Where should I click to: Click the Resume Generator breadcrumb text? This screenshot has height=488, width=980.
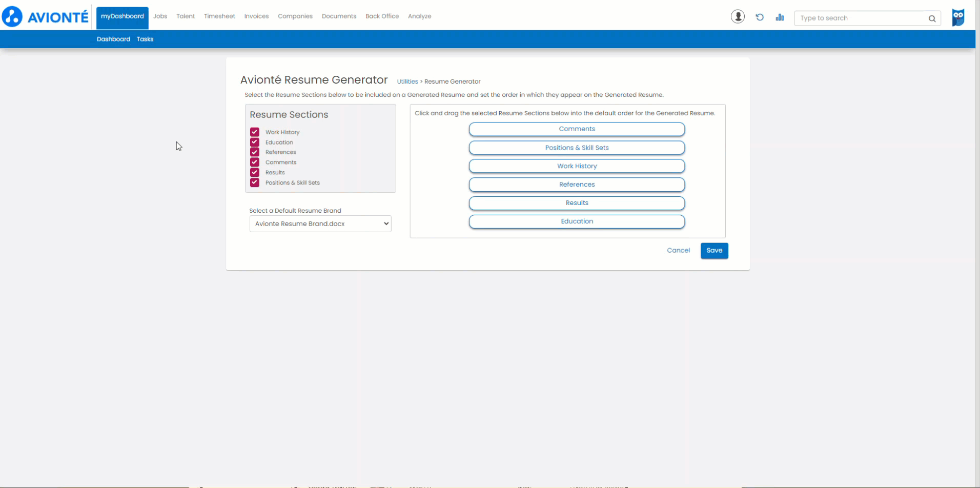coord(452,82)
